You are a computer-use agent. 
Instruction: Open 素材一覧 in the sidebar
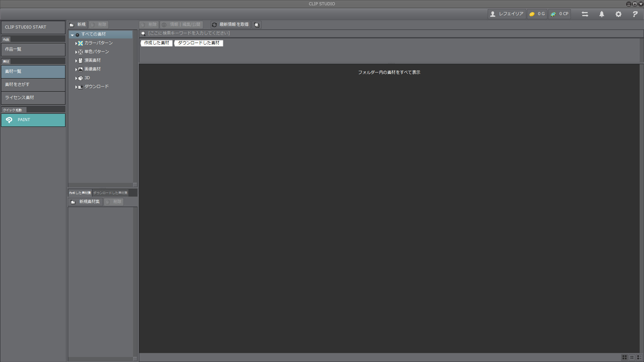33,71
